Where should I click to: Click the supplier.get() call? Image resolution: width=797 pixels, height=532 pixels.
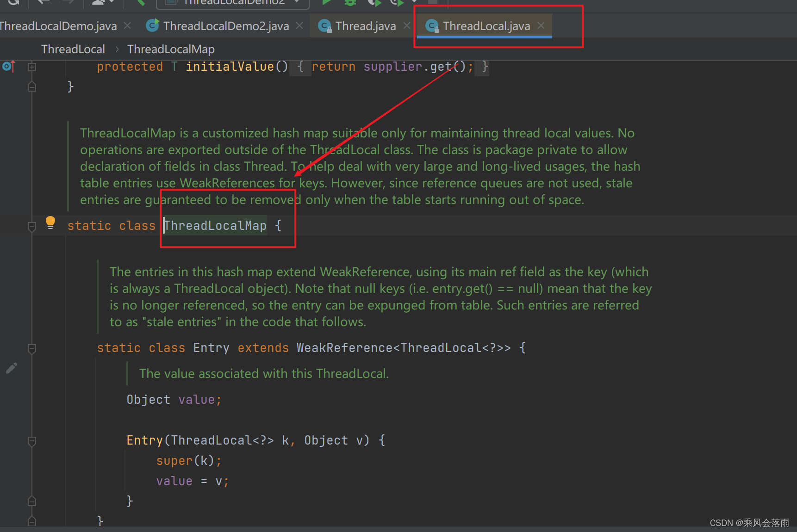pos(414,67)
